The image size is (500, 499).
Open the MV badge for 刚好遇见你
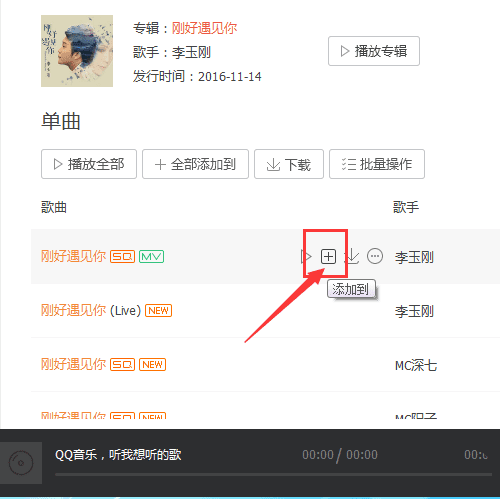tap(151, 256)
